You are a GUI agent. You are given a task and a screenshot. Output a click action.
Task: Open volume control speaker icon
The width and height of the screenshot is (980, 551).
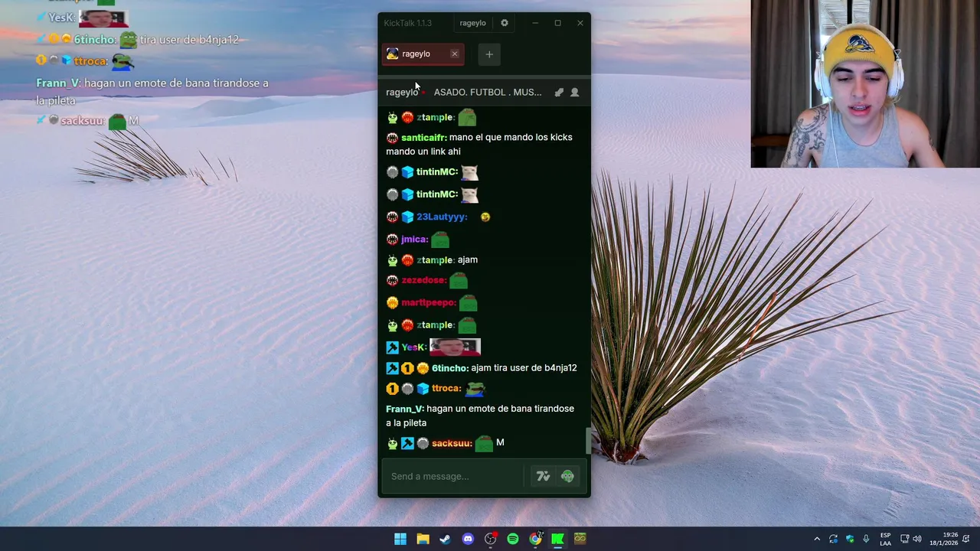[917, 539]
